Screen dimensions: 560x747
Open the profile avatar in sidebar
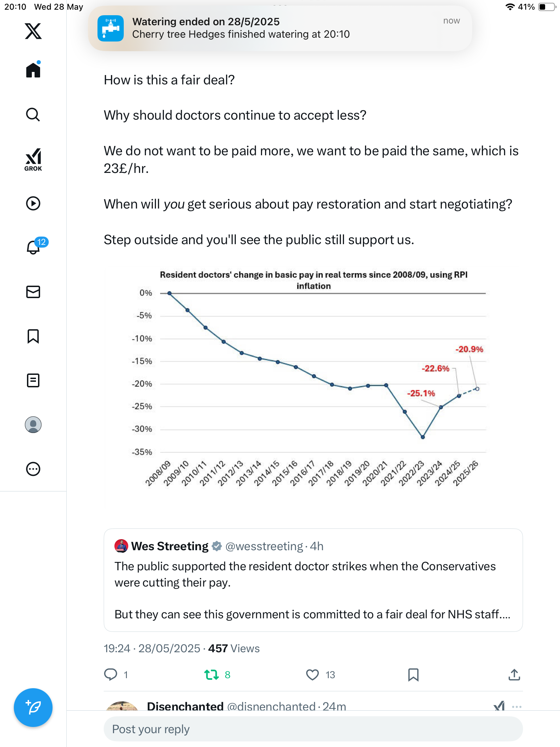33,425
